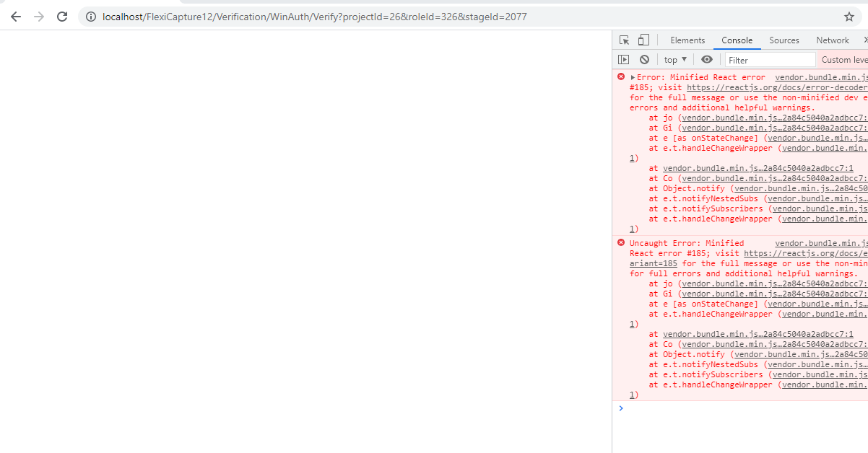The image size is (868, 453).
Task: Click the localhost FlexiCapture12 URL in the address bar
Action: [x=315, y=17]
